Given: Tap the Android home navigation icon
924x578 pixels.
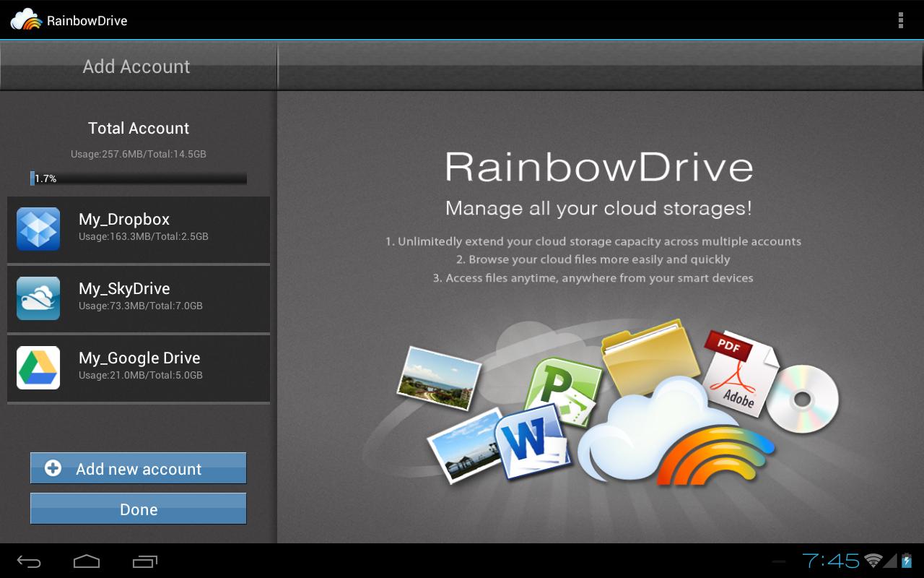Looking at the screenshot, I should pyautogui.click(x=87, y=561).
